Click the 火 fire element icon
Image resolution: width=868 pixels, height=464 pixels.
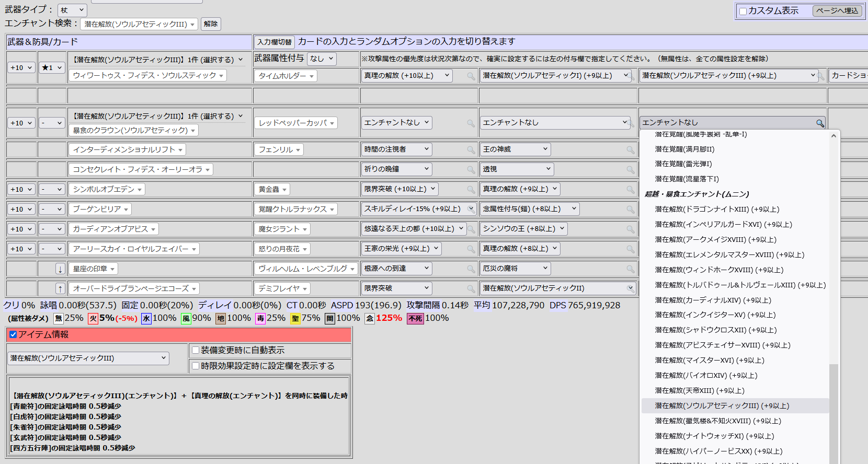(x=93, y=318)
